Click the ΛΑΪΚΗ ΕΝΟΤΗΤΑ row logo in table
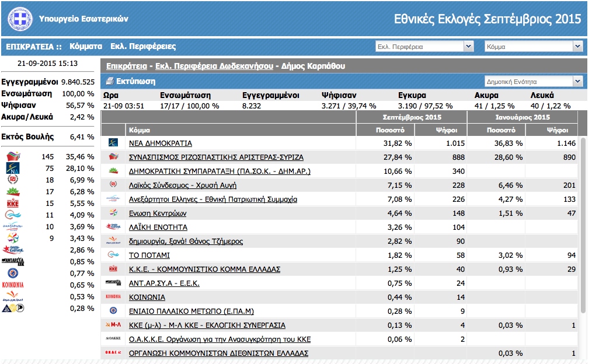The image size is (592, 364). [x=113, y=227]
